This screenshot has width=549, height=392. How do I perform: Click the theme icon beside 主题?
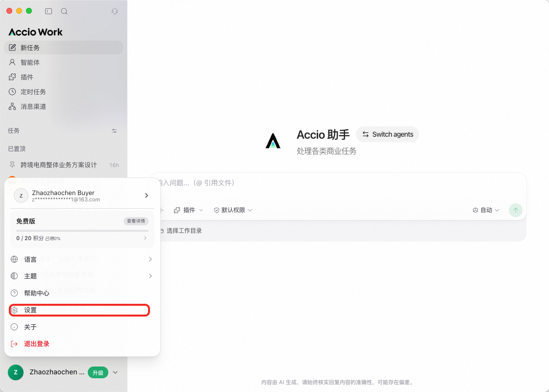point(14,276)
